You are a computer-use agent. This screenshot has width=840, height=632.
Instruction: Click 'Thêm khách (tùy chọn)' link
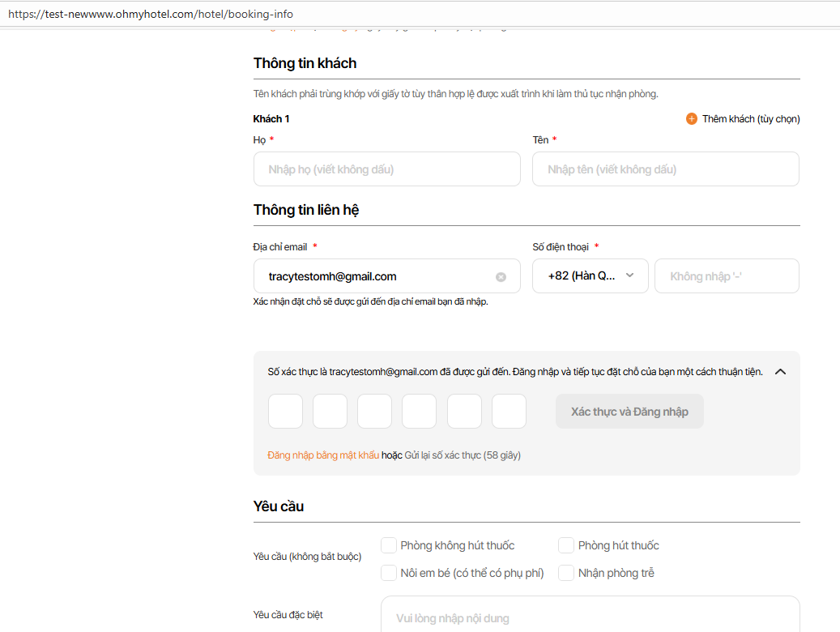click(x=751, y=119)
